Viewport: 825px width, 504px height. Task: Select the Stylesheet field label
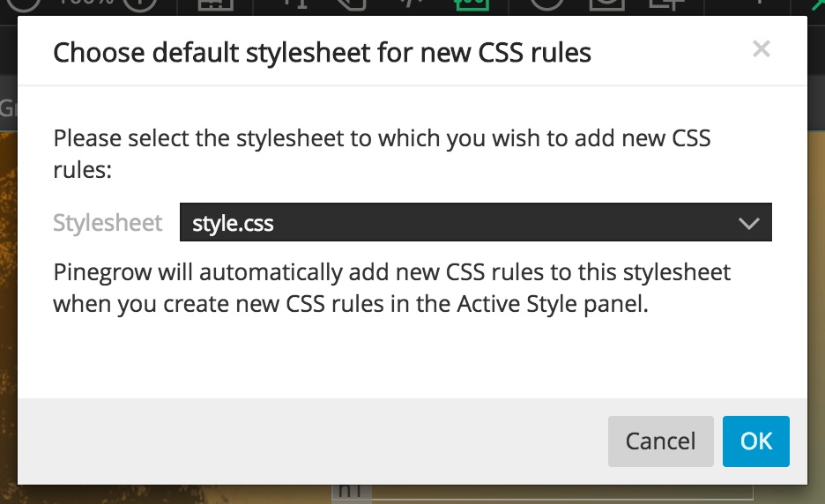pos(108,223)
